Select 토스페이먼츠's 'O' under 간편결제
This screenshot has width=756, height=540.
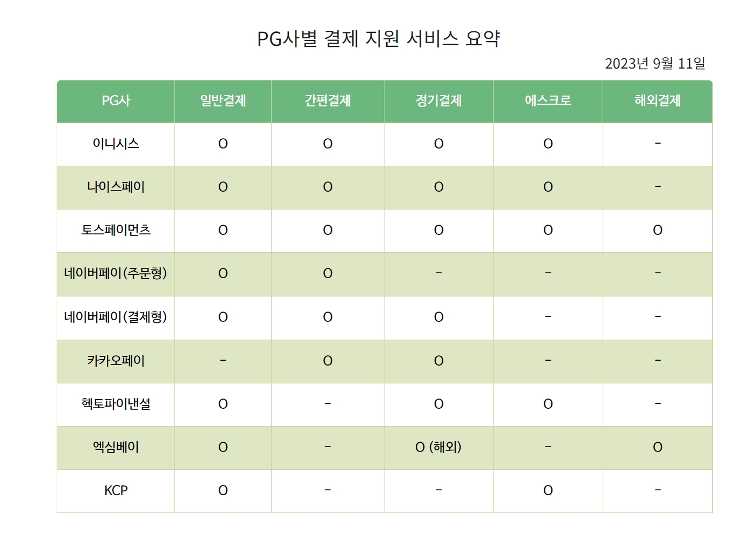click(328, 231)
